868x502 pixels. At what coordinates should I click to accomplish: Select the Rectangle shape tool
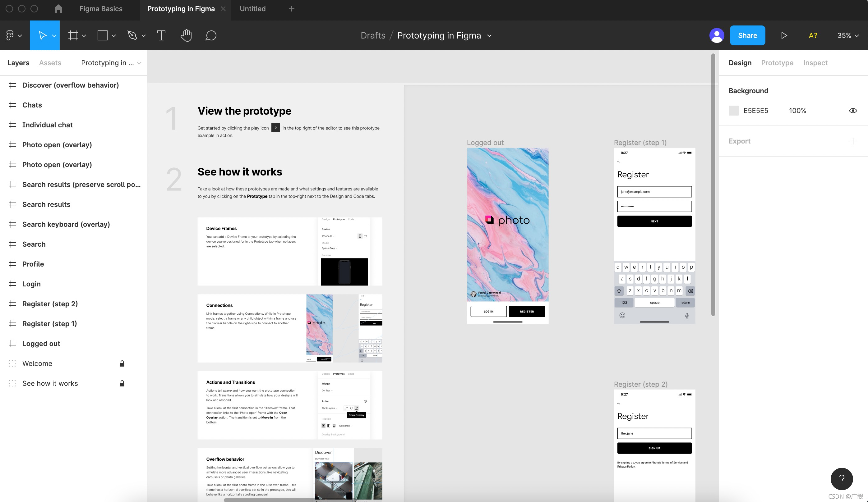103,35
